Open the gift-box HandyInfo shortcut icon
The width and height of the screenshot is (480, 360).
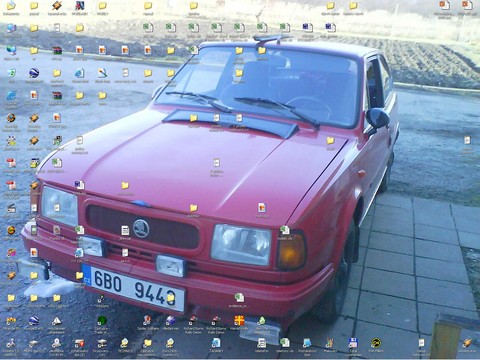(x=239, y=321)
